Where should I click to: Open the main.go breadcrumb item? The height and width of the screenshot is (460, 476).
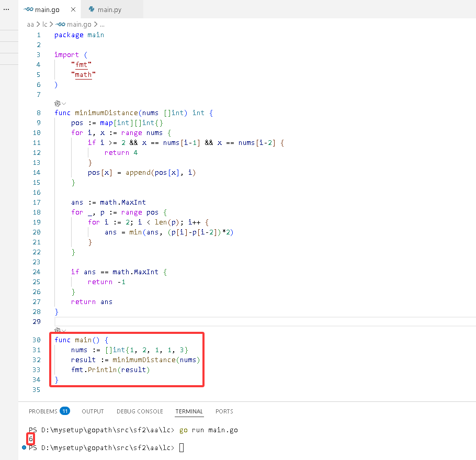coord(79,24)
